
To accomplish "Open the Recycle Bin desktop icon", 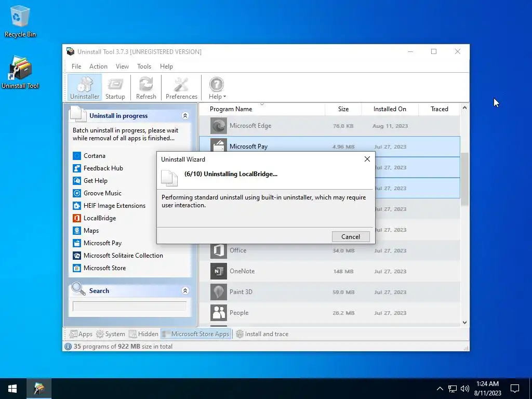I will click(20, 21).
